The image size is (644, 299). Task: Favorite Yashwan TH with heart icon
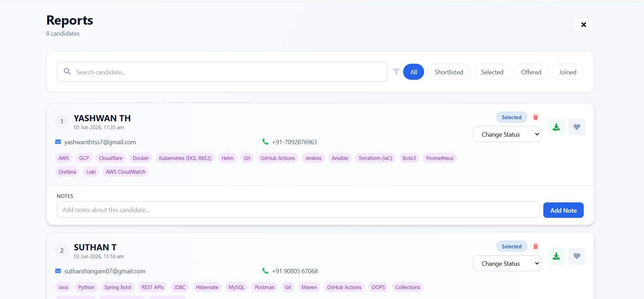[577, 127]
